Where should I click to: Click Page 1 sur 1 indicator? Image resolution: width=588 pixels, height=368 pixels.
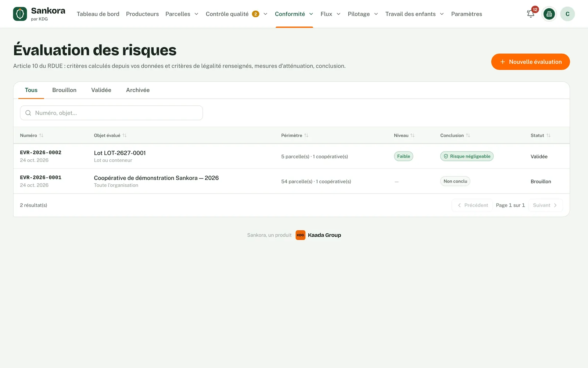click(510, 205)
